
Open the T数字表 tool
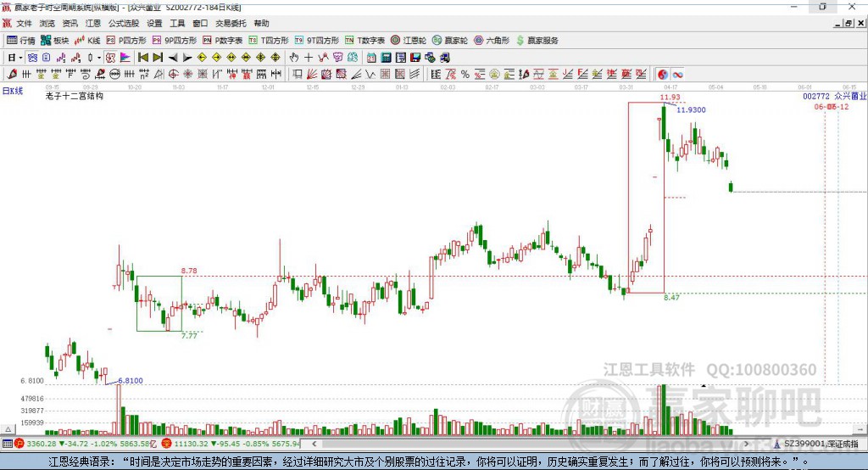364,41
